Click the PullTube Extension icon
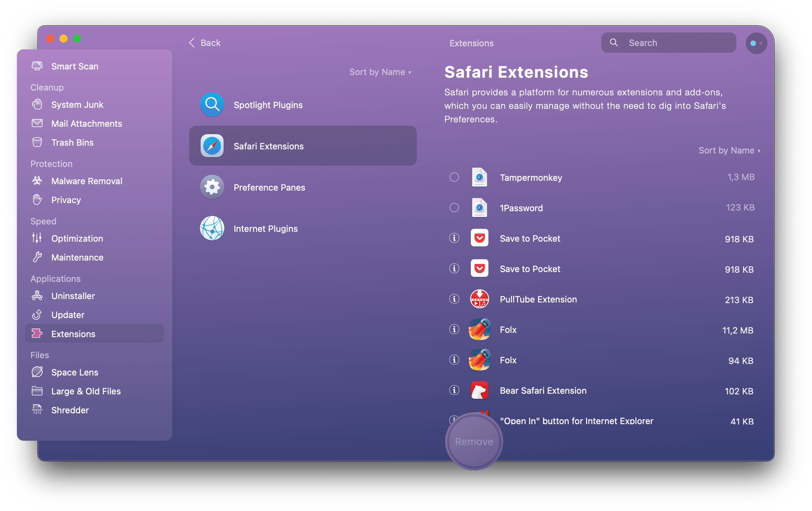The height and width of the screenshot is (511, 812). click(481, 299)
